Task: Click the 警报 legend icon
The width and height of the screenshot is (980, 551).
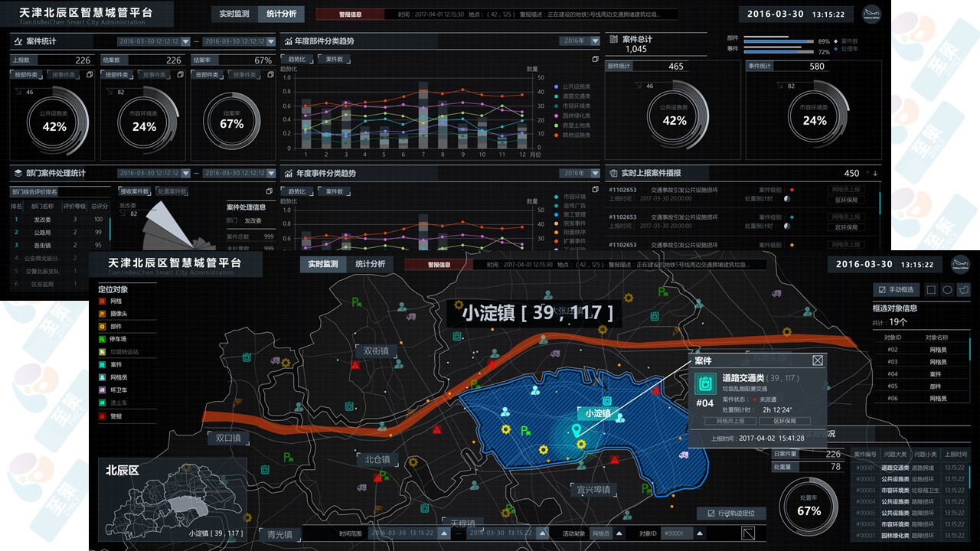Action: (x=103, y=416)
